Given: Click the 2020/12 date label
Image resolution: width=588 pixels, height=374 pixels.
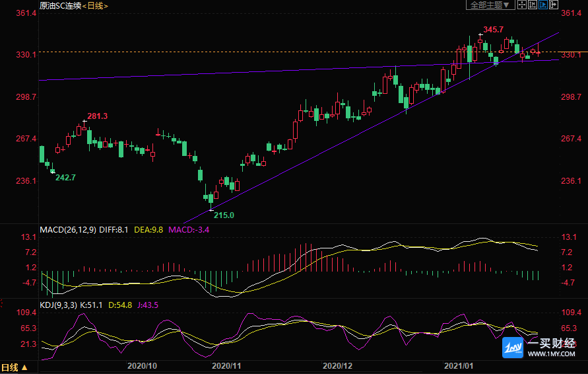Looking at the screenshot, I should click(337, 365).
